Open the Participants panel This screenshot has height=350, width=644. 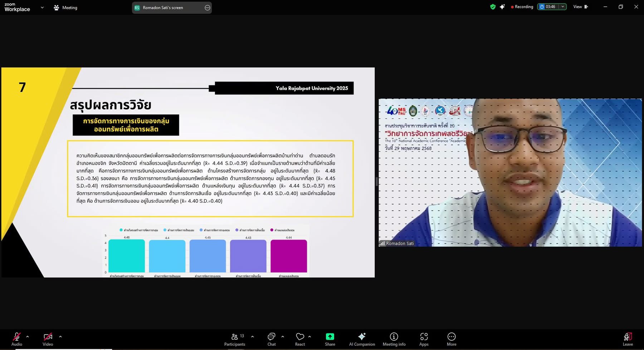click(235, 339)
